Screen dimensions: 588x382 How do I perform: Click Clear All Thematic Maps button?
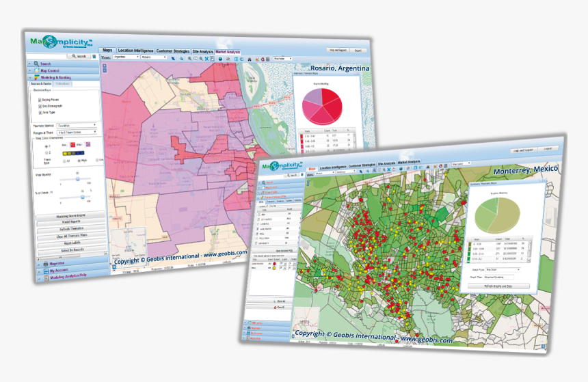pos(72,236)
